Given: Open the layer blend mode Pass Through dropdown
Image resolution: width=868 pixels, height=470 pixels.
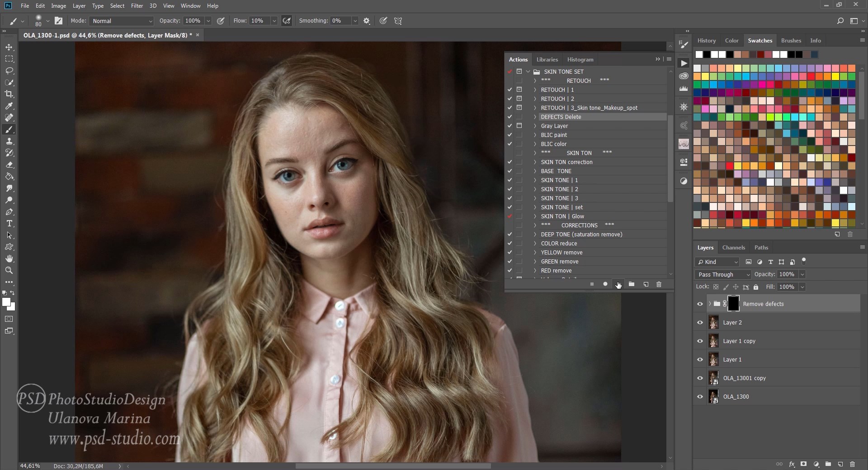Looking at the screenshot, I should [x=722, y=274].
